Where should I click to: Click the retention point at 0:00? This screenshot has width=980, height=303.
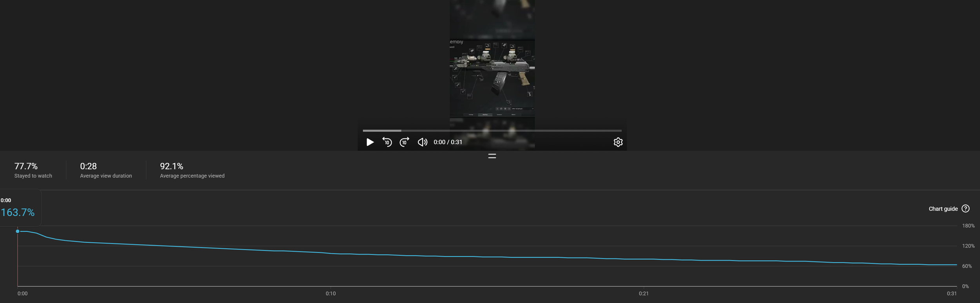tap(18, 231)
